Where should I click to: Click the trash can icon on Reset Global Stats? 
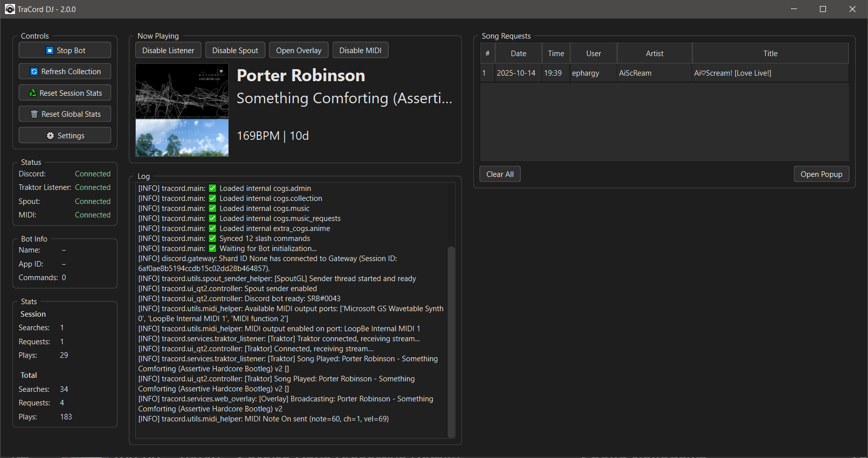(34, 114)
